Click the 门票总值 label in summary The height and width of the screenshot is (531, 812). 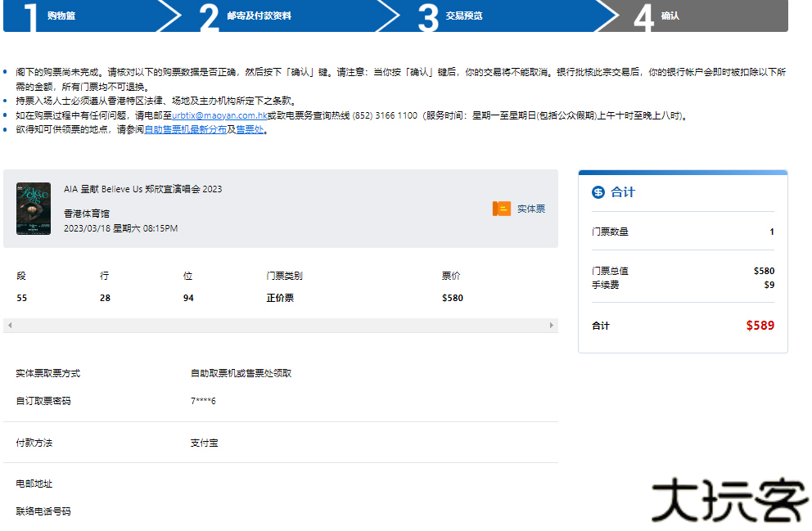click(x=610, y=271)
